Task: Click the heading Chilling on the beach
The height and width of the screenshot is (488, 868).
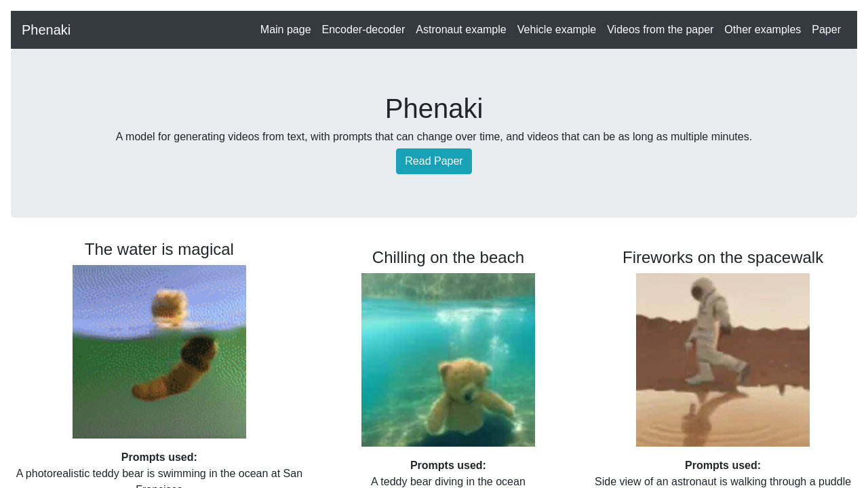Action: [x=448, y=256]
